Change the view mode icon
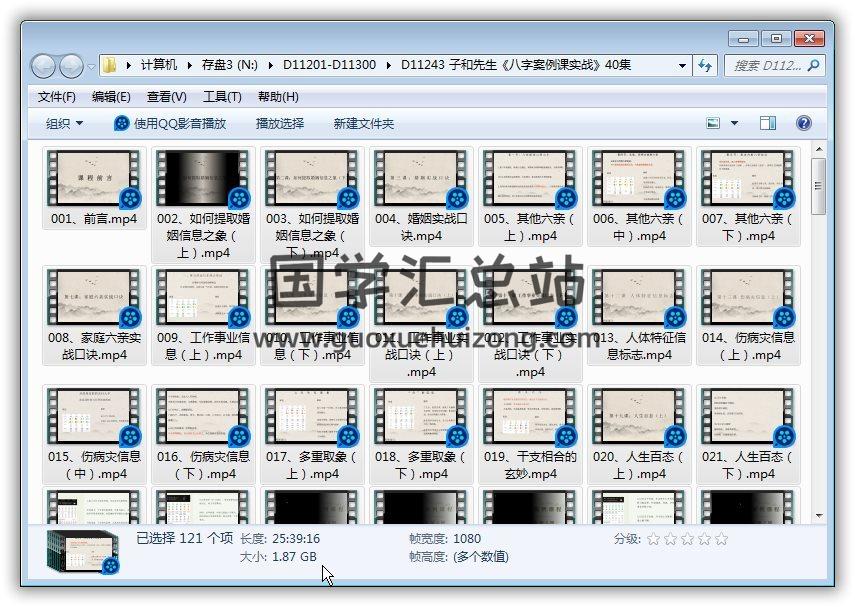The width and height of the screenshot is (855, 607). coord(713,123)
